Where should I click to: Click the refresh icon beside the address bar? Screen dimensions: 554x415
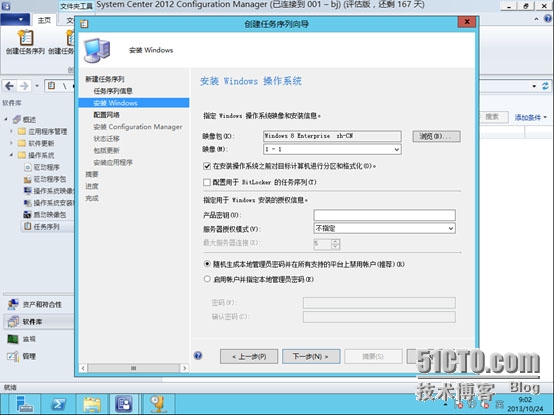pos(546,86)
